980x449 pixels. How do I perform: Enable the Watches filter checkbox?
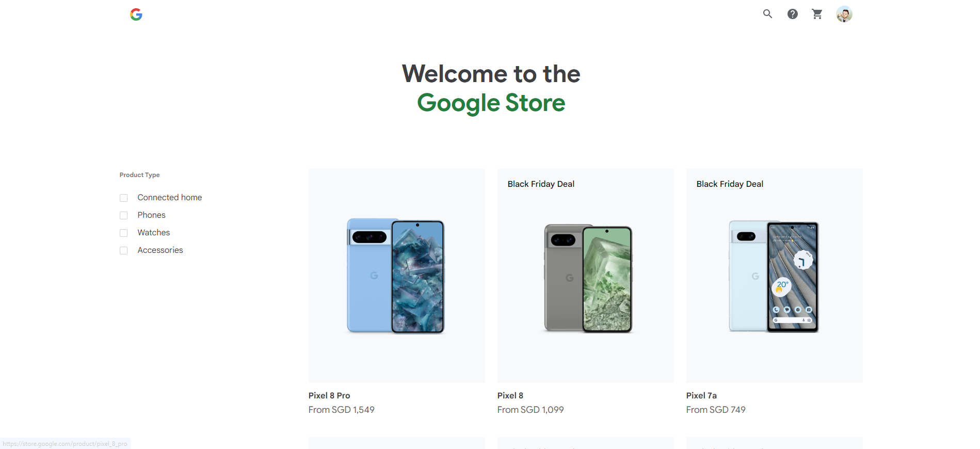tap(123, 233)
